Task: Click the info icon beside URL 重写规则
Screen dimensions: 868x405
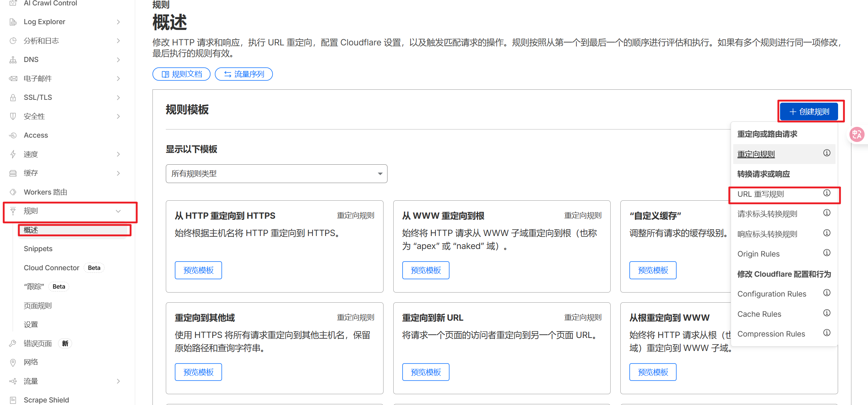Action: [827, 193]
